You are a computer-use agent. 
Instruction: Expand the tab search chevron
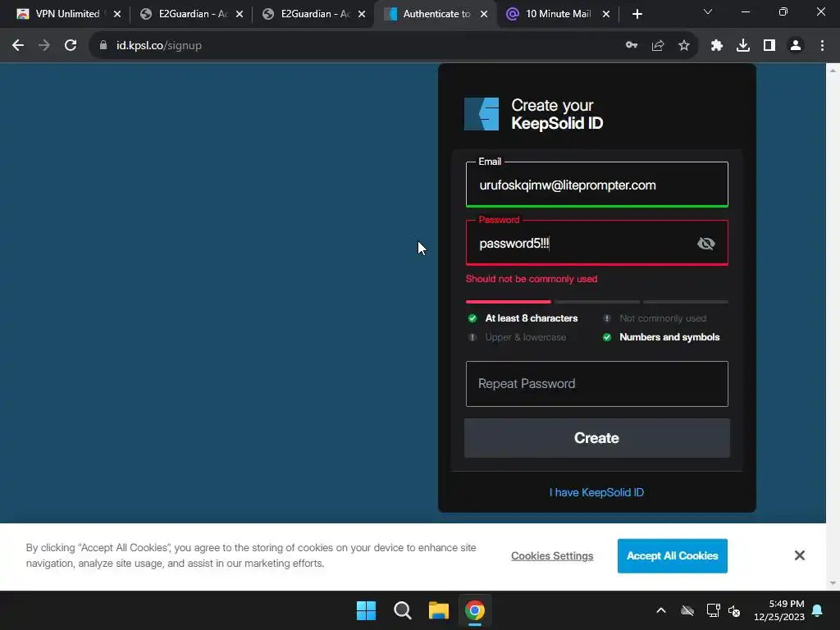click(708, 11)
